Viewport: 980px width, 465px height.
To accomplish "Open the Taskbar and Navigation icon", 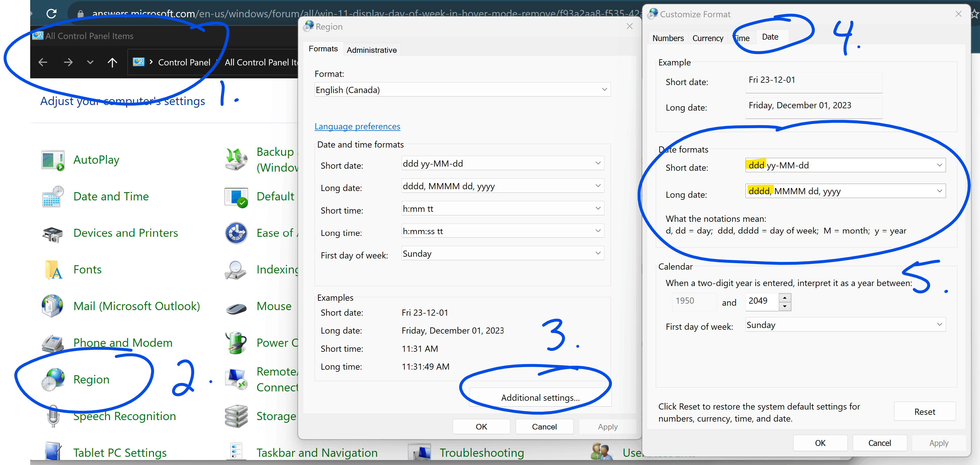I will 236,452.
